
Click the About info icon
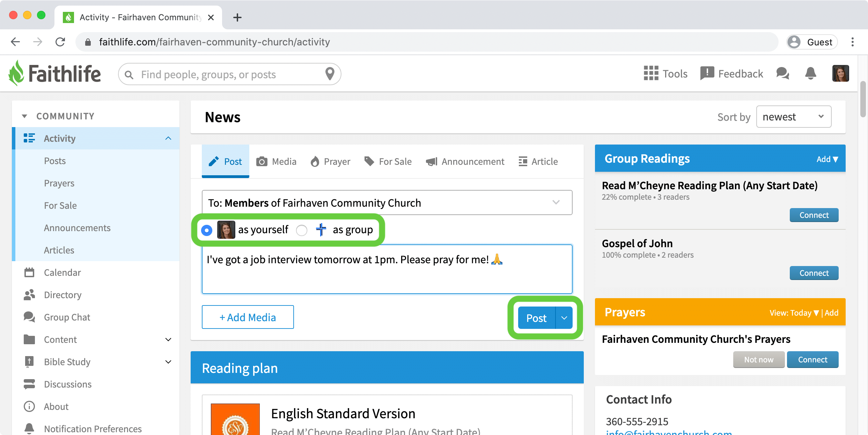(x=29, y=406)
